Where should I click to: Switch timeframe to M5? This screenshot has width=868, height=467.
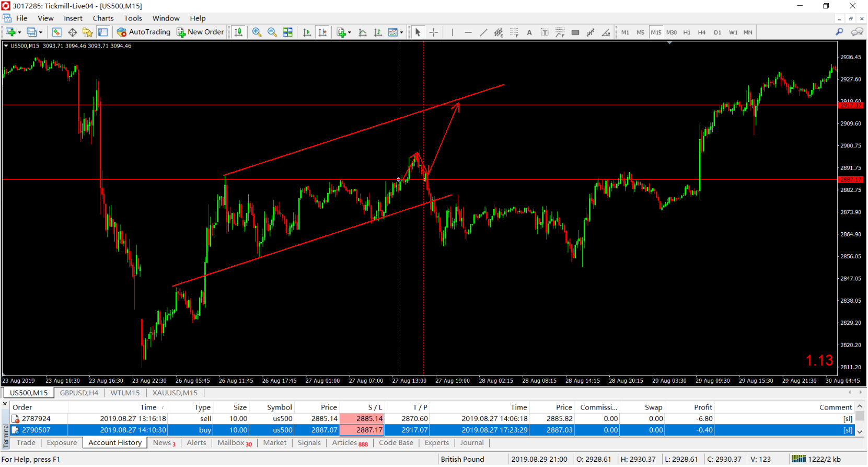[640, 32]
